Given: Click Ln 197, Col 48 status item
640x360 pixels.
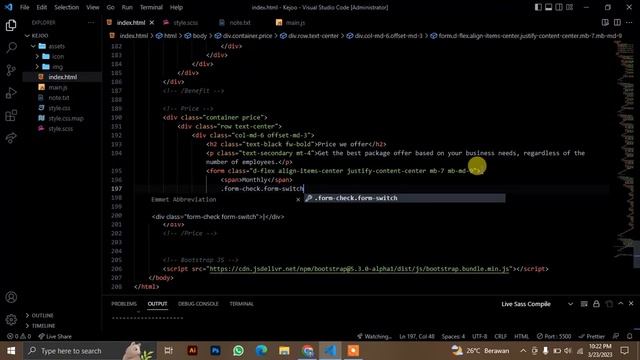Looking at the screenshot, I should [x=417, y=336].
